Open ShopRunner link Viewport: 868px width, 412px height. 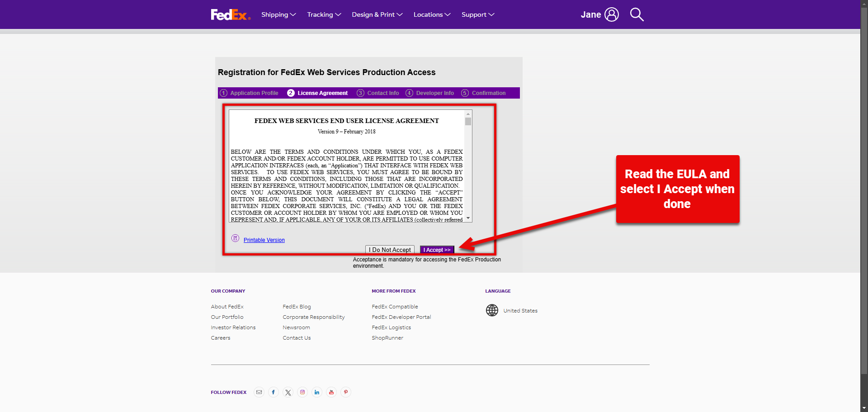pyautogui.click(x=387, y=338)
